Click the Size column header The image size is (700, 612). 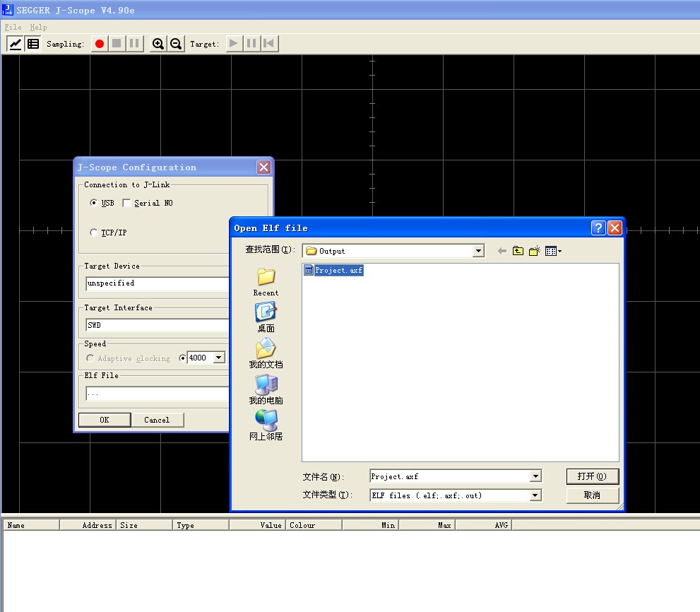click(x=145, y=525)
